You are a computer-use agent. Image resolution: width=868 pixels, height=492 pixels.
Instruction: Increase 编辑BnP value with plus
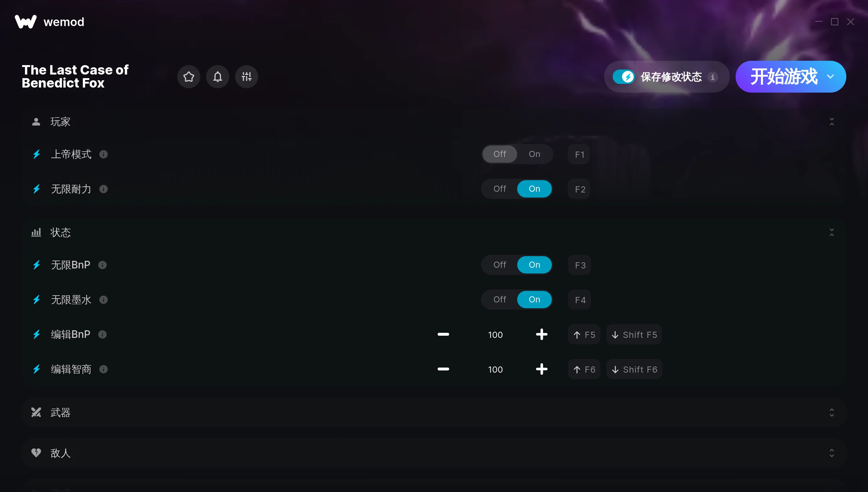click(541, 335)
